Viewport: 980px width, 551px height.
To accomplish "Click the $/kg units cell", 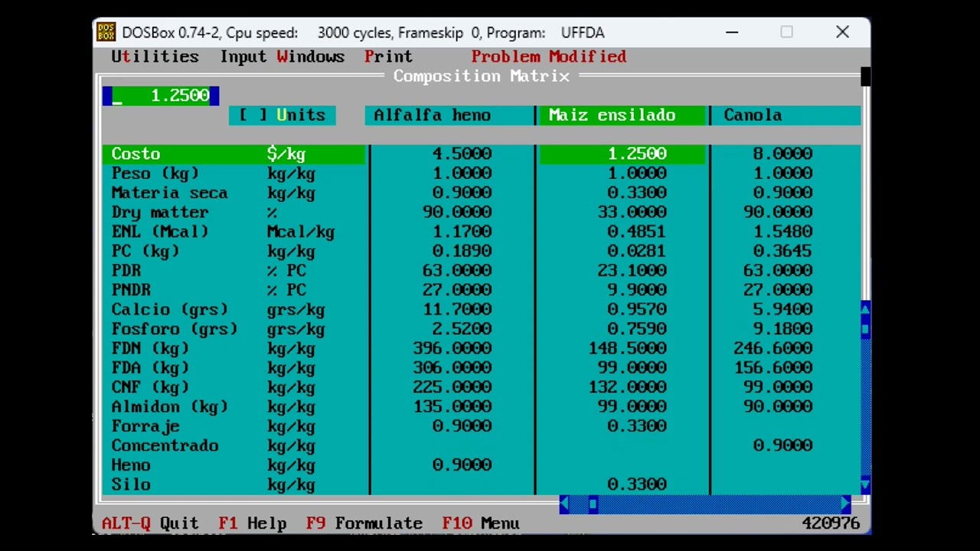I will 286,154.
